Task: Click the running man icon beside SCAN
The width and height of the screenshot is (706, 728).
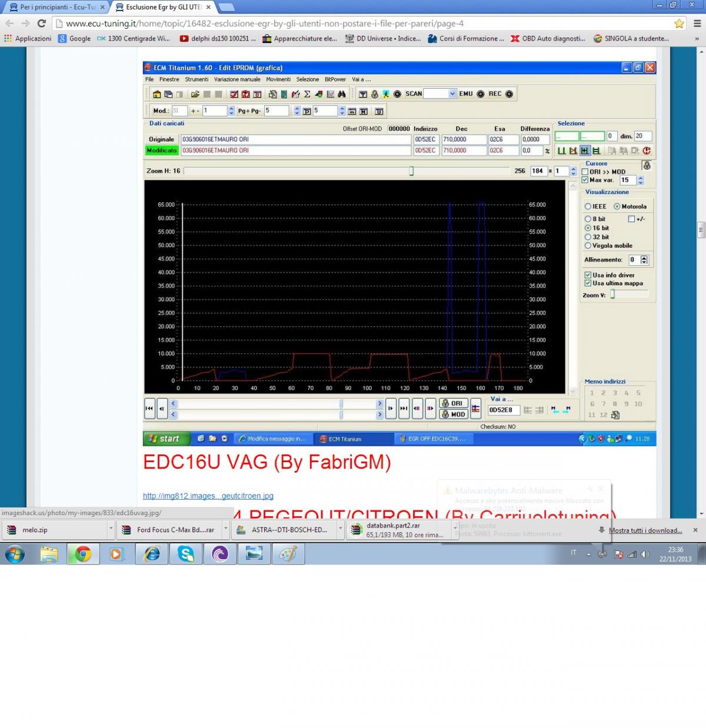Action: [x=386, y=94]
